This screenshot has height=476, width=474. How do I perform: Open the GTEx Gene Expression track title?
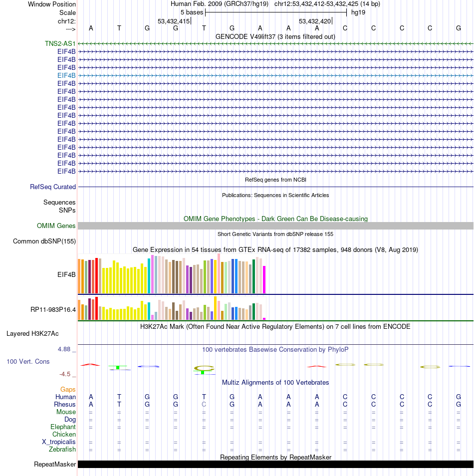(x=275, y=250)
